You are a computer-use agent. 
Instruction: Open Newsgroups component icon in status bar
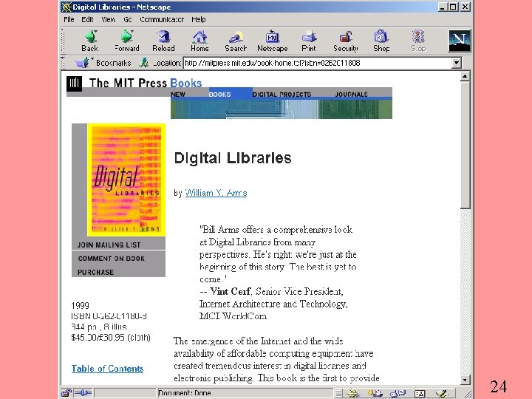click(x=398, y=394)
